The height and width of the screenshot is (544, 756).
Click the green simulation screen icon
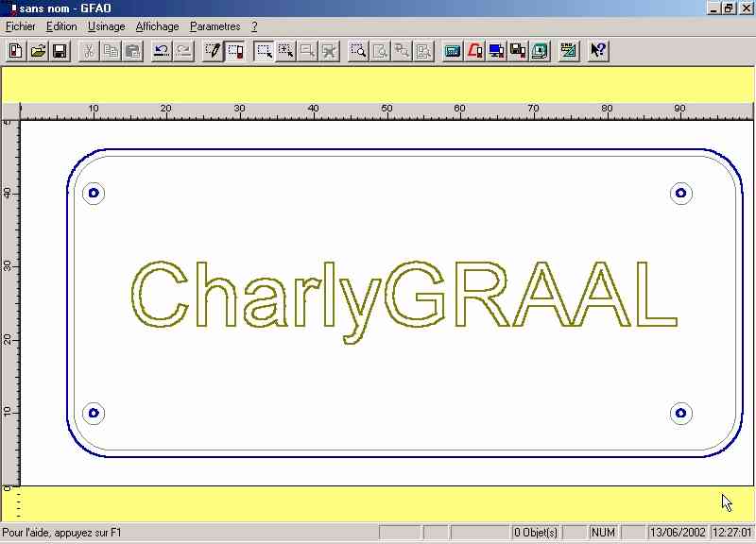[540, 51]
